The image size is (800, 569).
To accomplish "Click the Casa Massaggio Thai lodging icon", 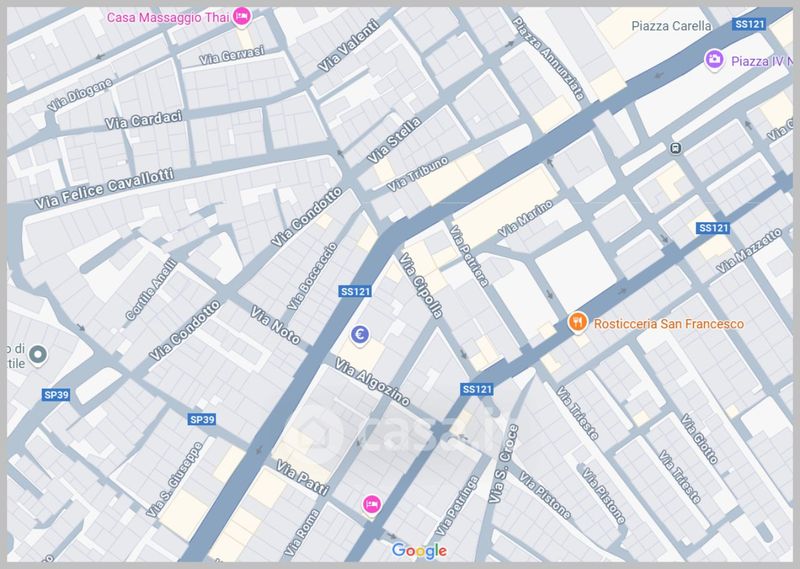I will [241, 17].
